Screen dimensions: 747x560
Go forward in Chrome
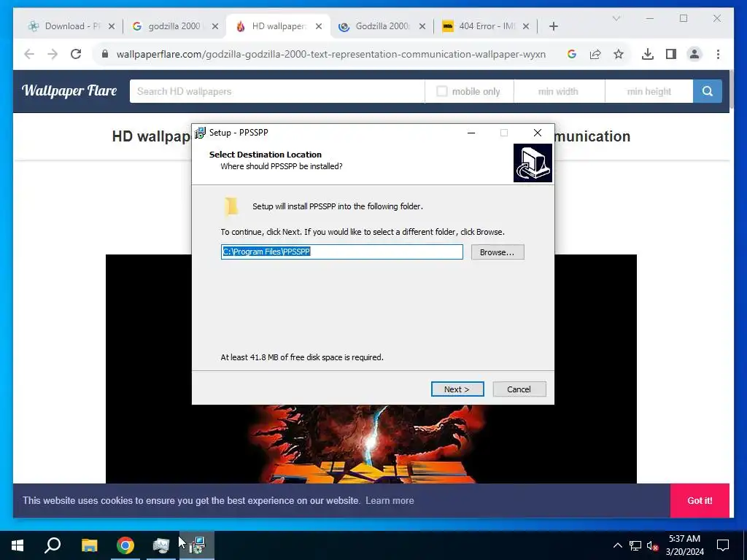point(53,54)
